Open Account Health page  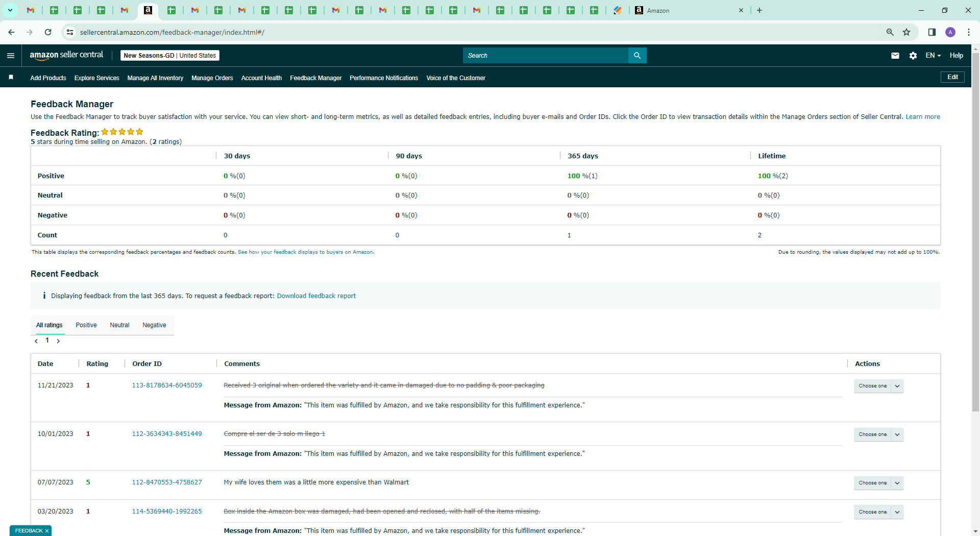261,78
